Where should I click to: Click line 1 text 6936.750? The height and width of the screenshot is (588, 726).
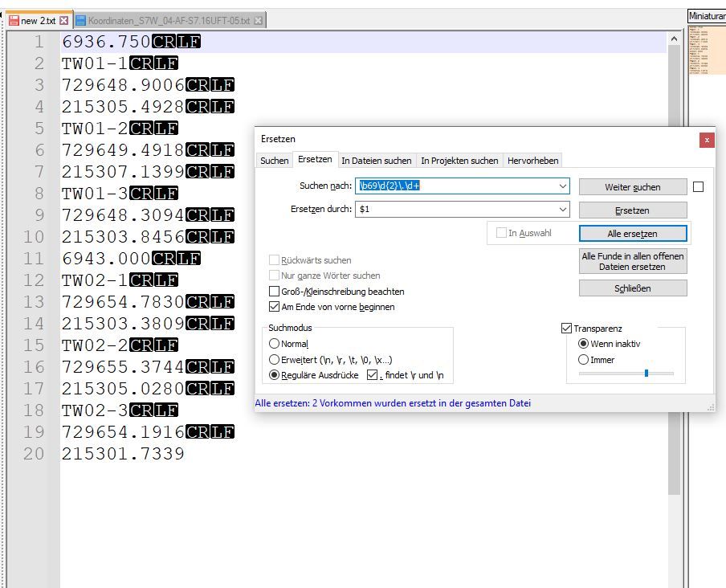click(x=107, y=42)
